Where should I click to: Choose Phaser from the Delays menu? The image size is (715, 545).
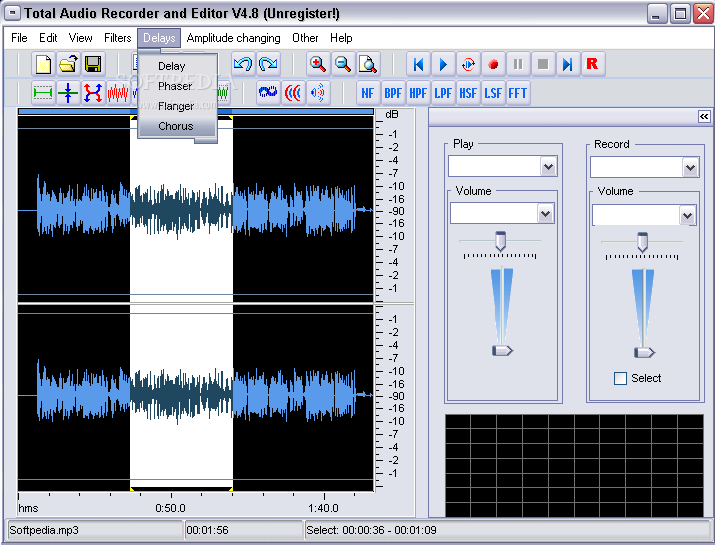pyautogui.click(x=177, y=86)
